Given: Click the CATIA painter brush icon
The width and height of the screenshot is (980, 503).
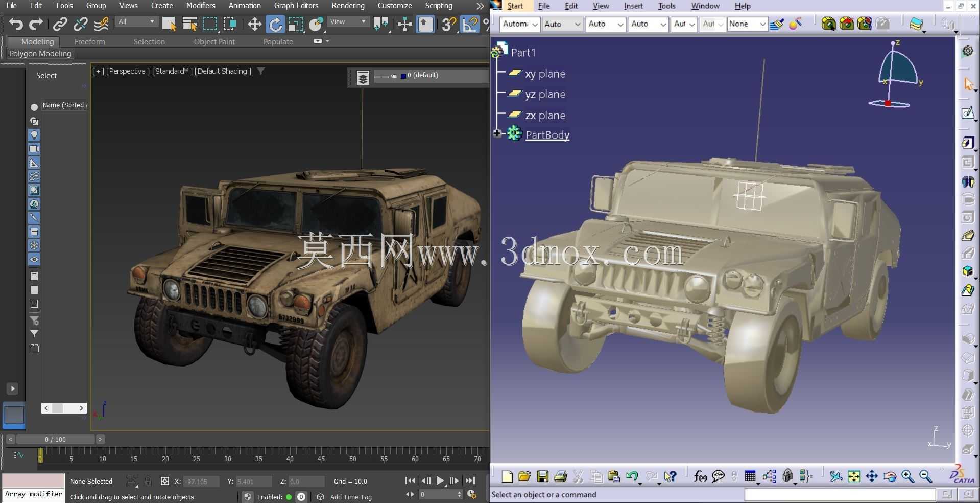Looking at the screenshot, I should tap(777, 24).
